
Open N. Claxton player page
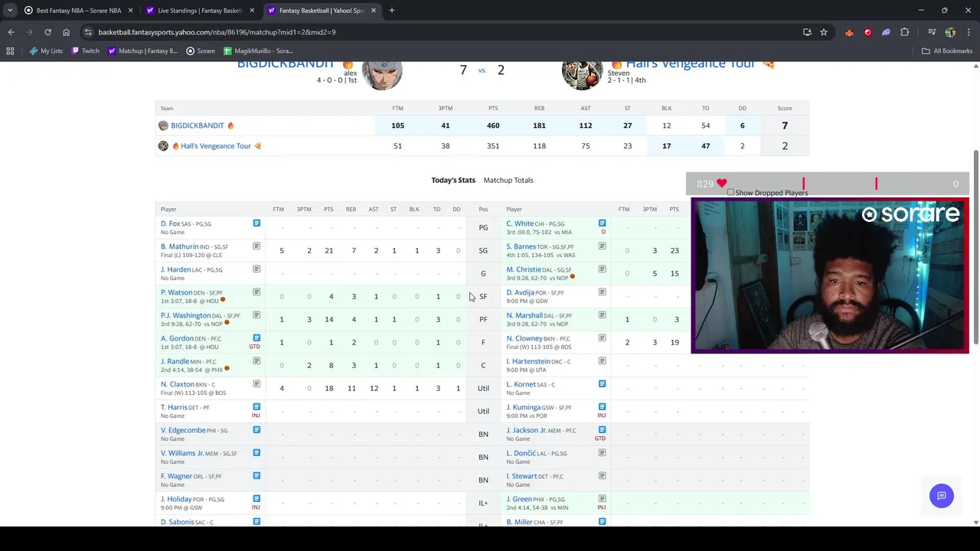click(178, 384)
